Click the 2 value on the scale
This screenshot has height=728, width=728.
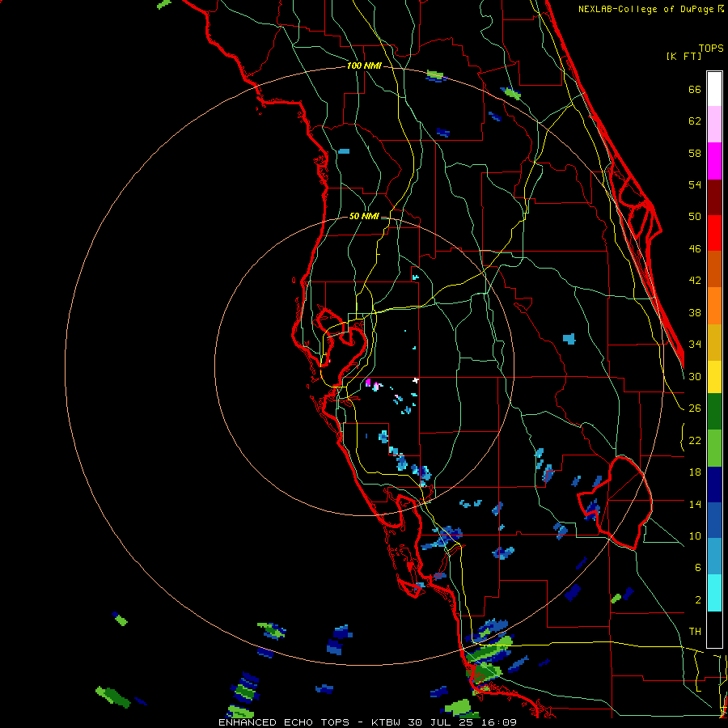click(x=698, y=599)
